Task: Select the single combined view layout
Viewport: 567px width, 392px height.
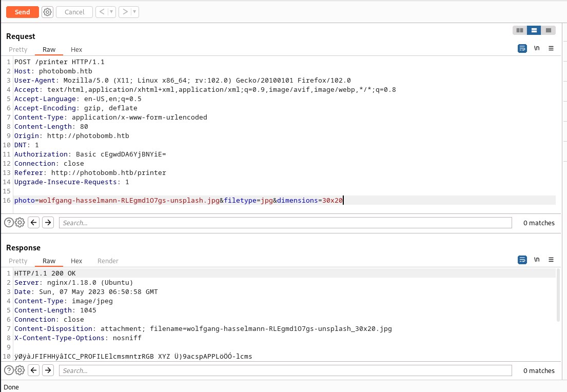Action: [x=548, y=30]
